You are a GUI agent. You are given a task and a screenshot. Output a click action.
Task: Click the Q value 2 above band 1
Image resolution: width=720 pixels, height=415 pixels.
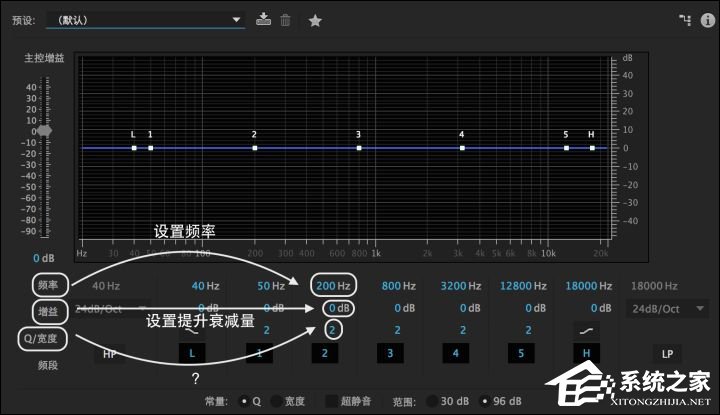click(x=267, y=330)
